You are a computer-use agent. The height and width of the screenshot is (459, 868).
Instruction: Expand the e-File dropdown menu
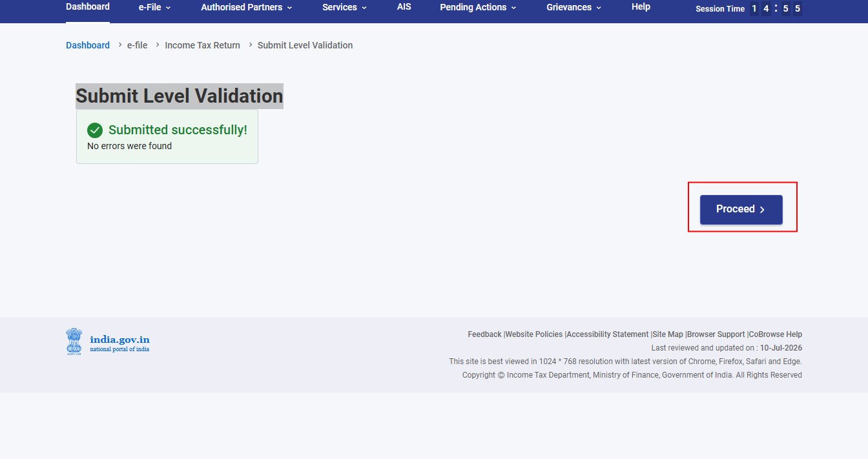coord(154,8)
